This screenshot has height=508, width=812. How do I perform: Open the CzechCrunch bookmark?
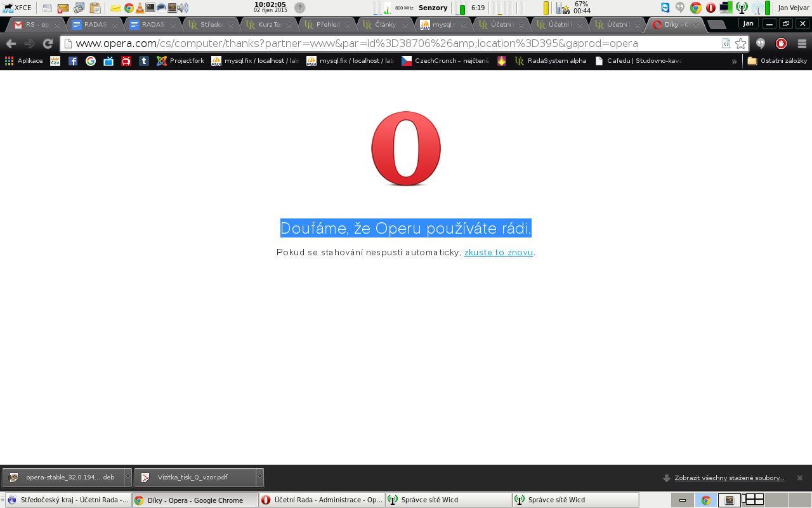445,61
